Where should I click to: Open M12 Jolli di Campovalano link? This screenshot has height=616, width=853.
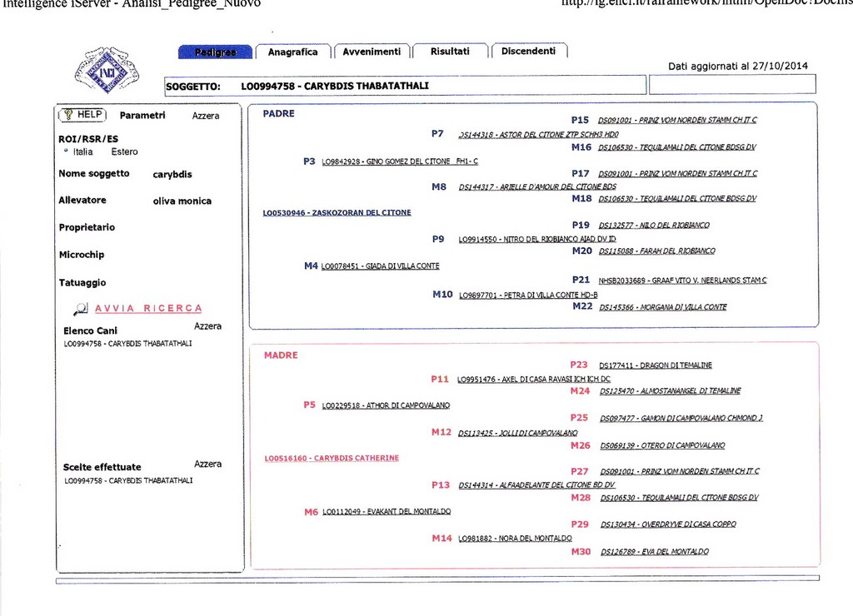[518, 433]
